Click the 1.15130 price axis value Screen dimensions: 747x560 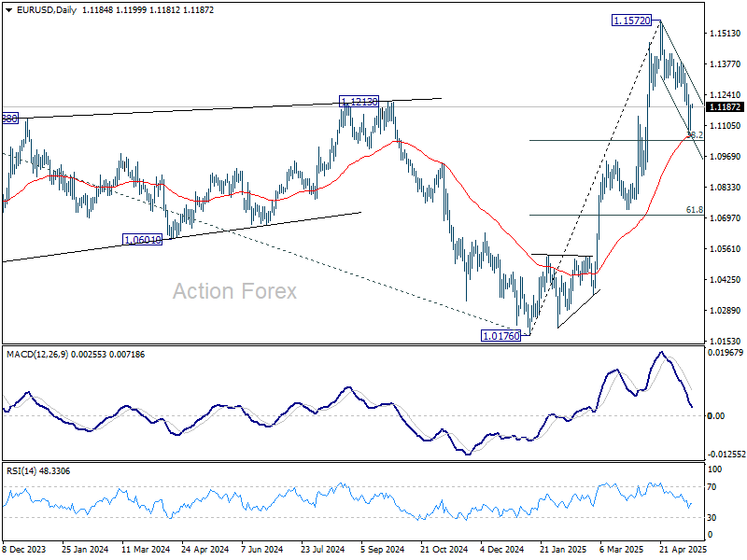(726, 33)
